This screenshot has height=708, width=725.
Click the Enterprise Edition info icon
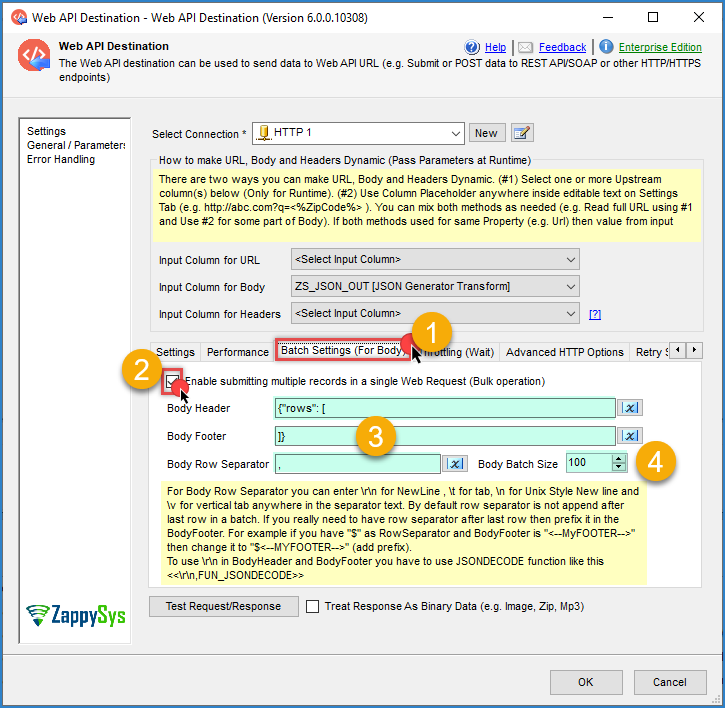606,47
